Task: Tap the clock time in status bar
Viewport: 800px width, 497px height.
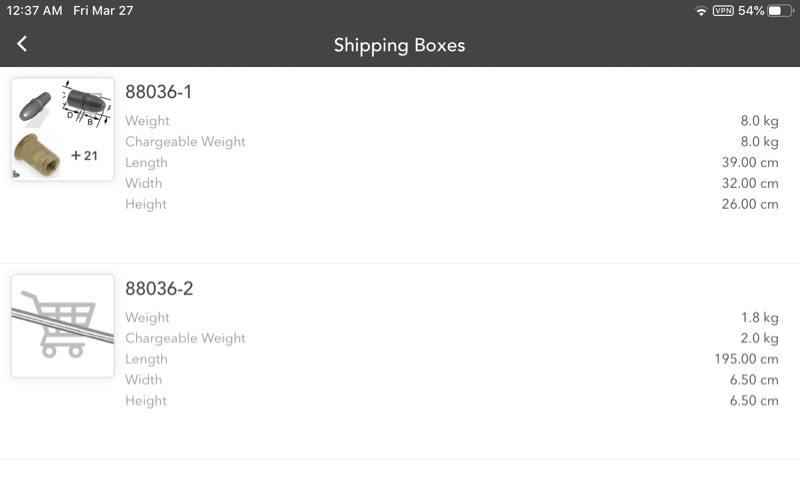Action: (34, 11)
